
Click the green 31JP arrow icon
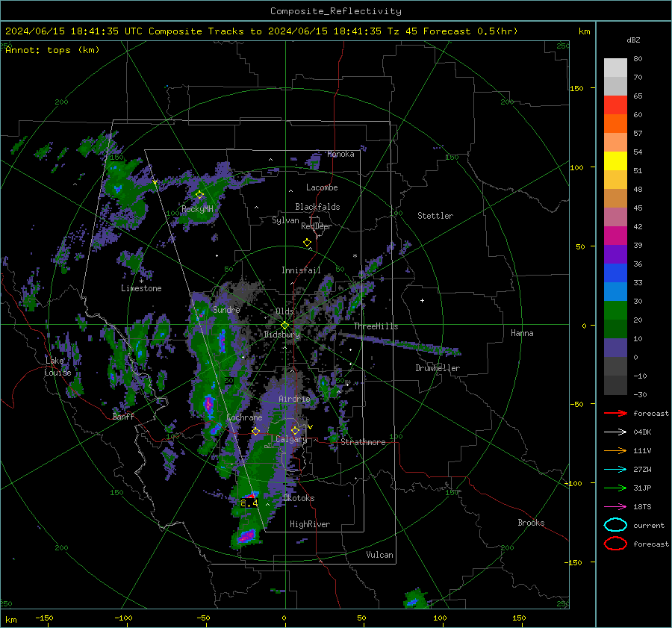click(x=615, y=488)
